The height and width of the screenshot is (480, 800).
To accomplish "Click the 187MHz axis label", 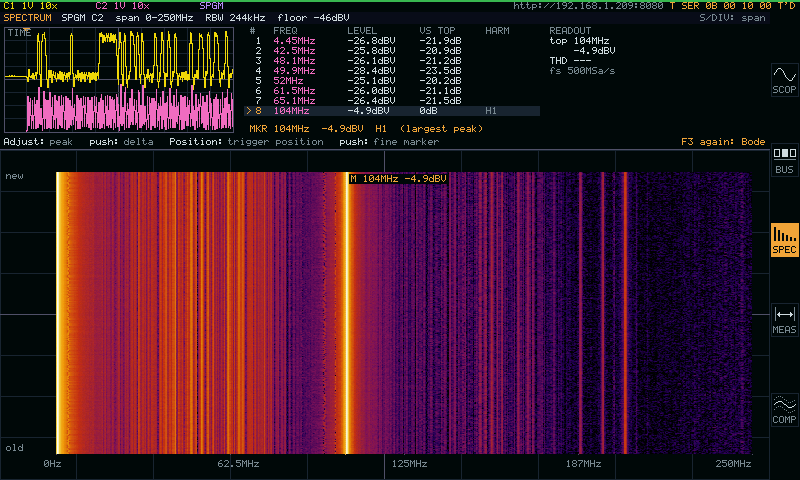I will coord(583,464).
